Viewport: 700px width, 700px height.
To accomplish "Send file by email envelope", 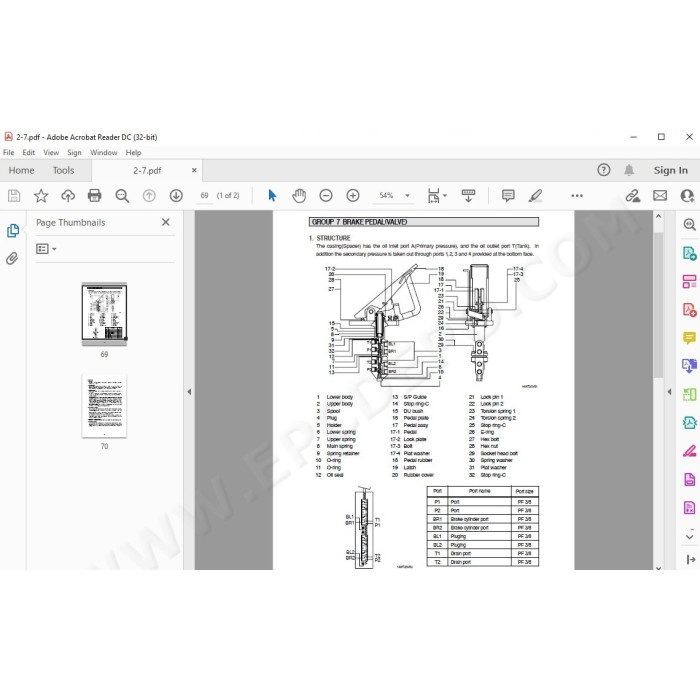I will pos(660,196).
